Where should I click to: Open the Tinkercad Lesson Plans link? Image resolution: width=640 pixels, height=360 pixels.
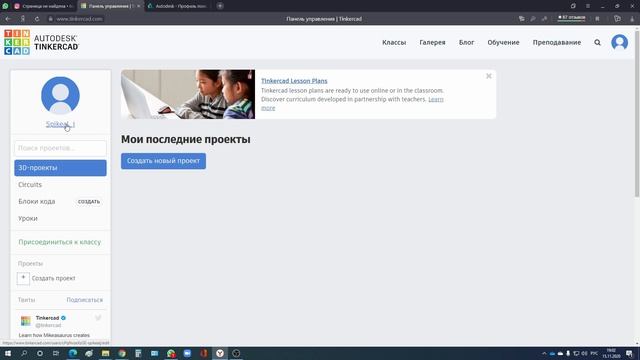294,81
